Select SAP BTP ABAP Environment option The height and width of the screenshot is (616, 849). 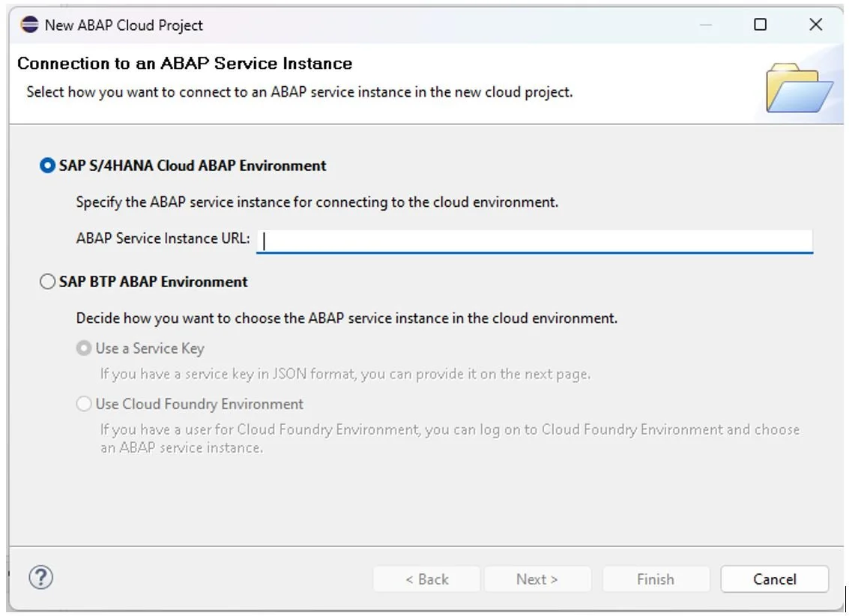(47, 282)
